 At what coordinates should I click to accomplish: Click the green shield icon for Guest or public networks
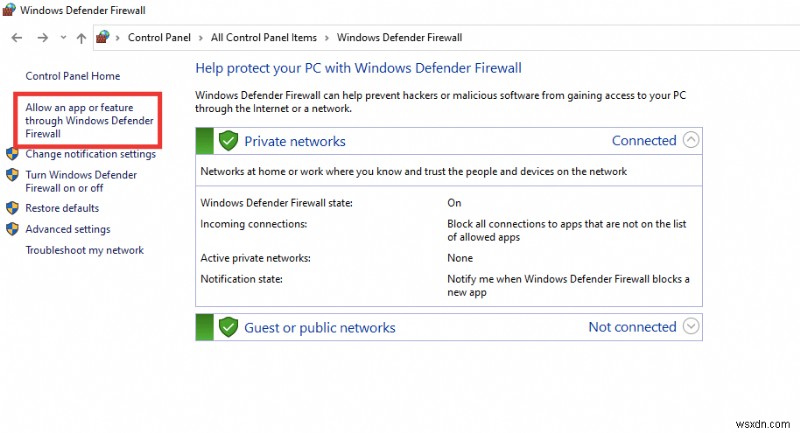coord(228,327)
